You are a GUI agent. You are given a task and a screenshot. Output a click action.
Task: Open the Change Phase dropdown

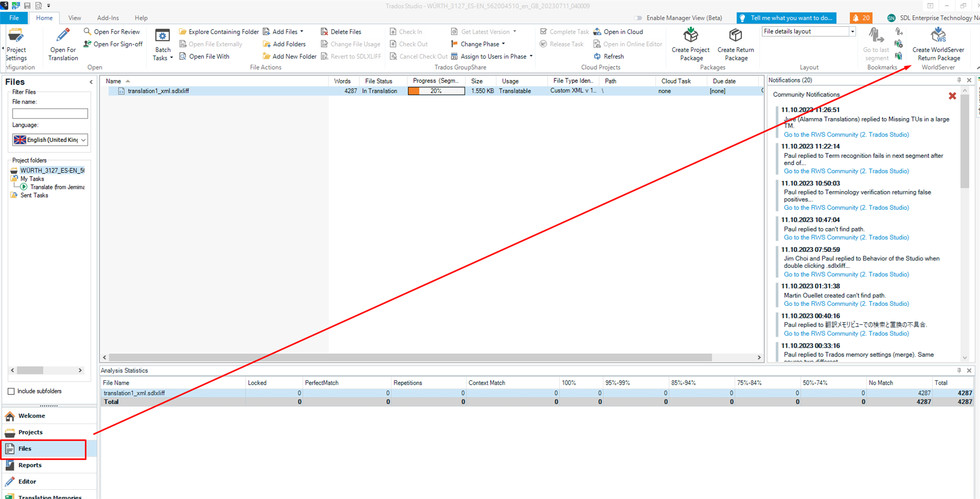[x=478, y=44]
